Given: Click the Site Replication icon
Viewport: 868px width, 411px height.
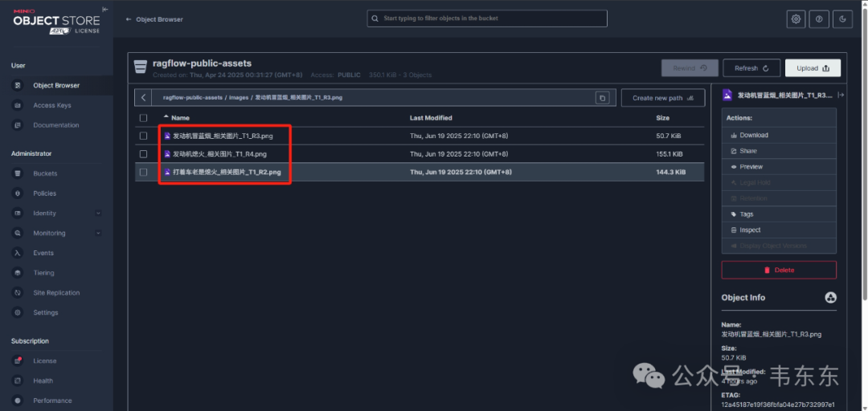Looking at the screenshot, I should tap(18, 293).
